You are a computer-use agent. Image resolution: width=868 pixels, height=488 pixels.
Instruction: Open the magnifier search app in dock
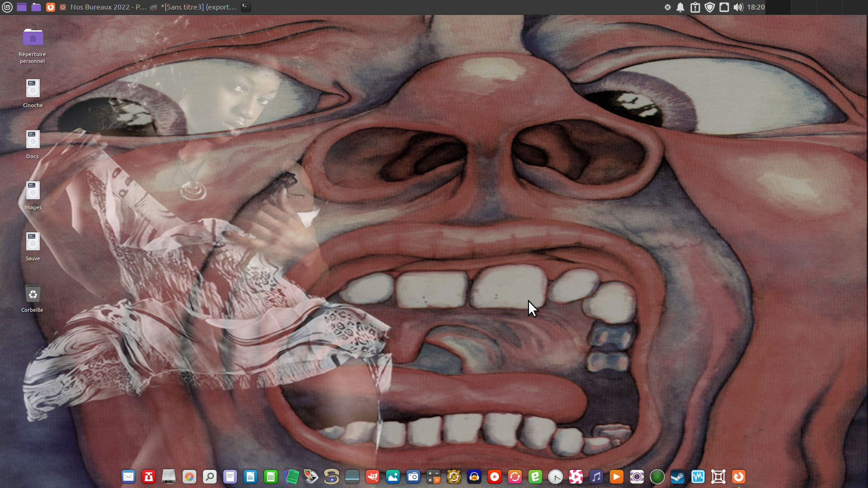(x=210, y=477)
